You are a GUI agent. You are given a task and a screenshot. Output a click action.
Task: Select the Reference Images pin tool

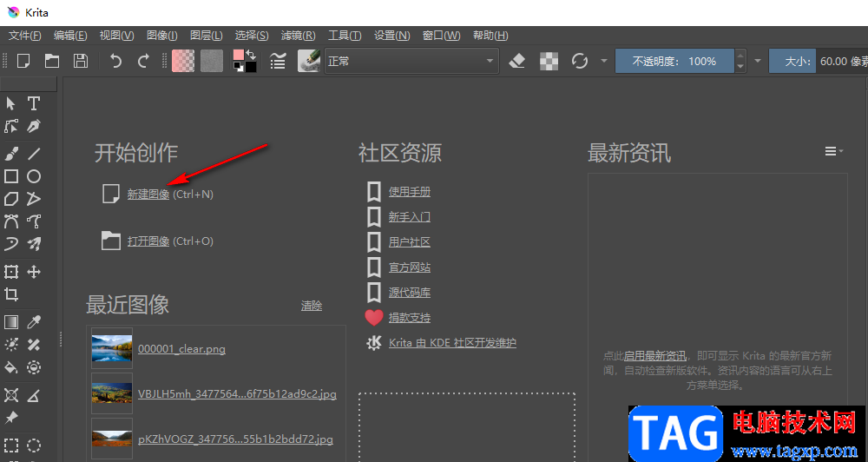pyautogui.click(x=11, y=418)
